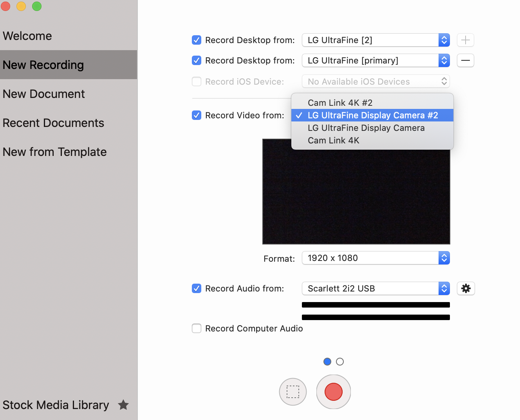520x420 pixels.
Task: Open the LG UltraFine [primary] desktop dropdown
Action: [x=376, y=60]
